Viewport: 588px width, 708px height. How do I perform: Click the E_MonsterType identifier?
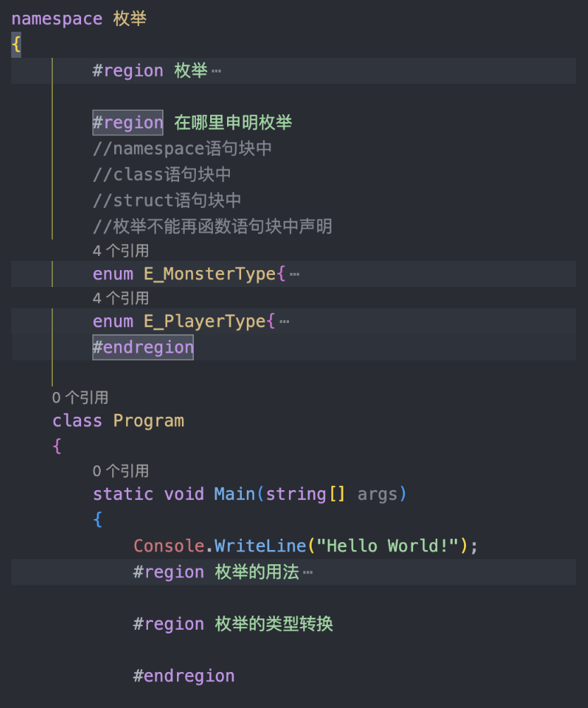pyautogui.click(x=210, y=274)
